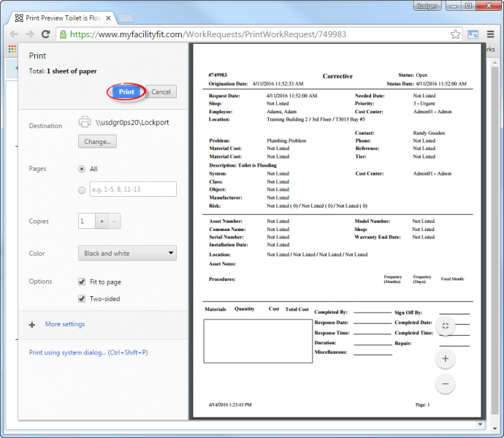
Task: Click the blue Print button
Action: [x=126, y=92]
